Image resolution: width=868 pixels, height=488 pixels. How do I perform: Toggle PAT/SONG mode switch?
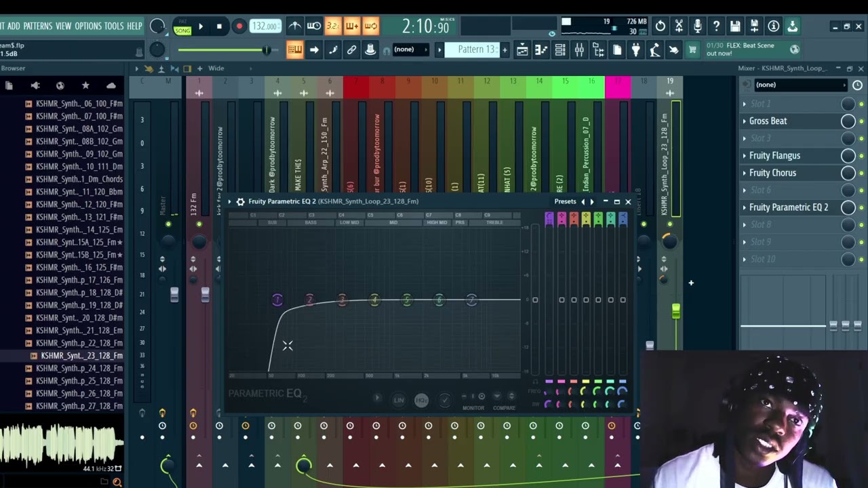[182, 26]
